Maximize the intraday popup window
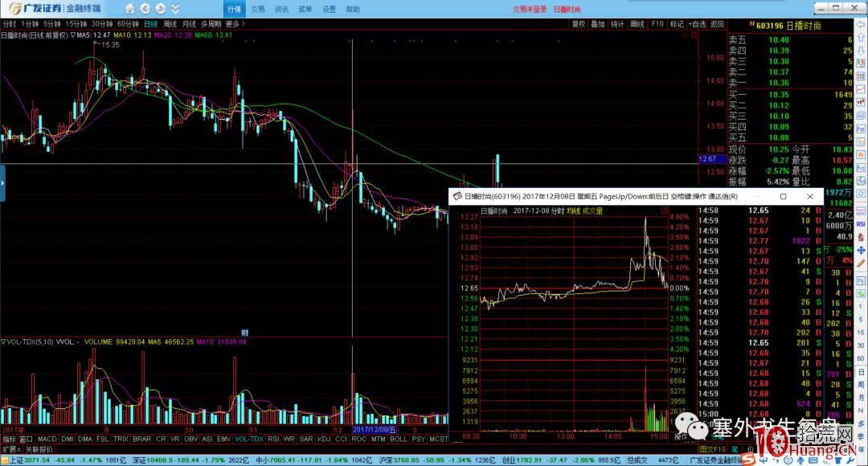868x466 pixels. [784, 197]
